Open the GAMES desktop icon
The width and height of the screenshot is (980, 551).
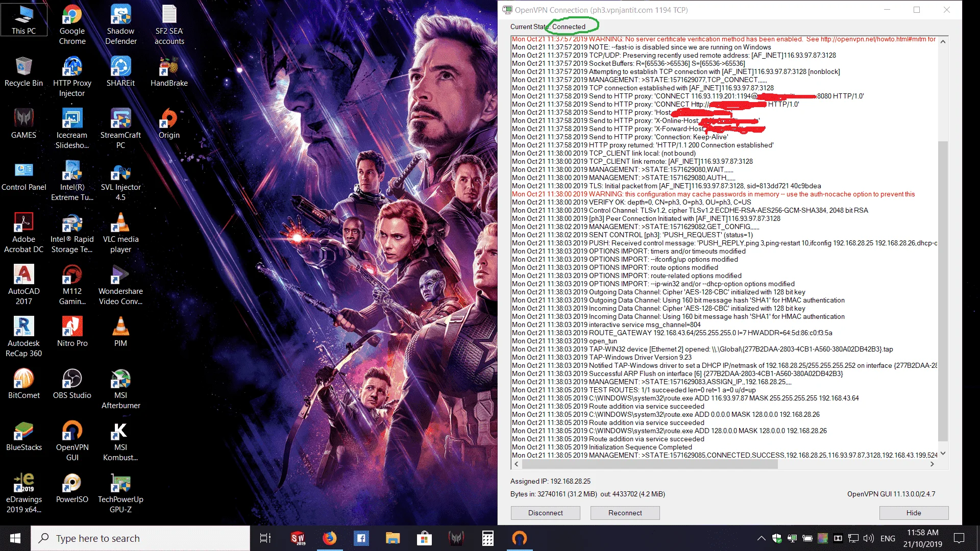(x=23, y=124)
